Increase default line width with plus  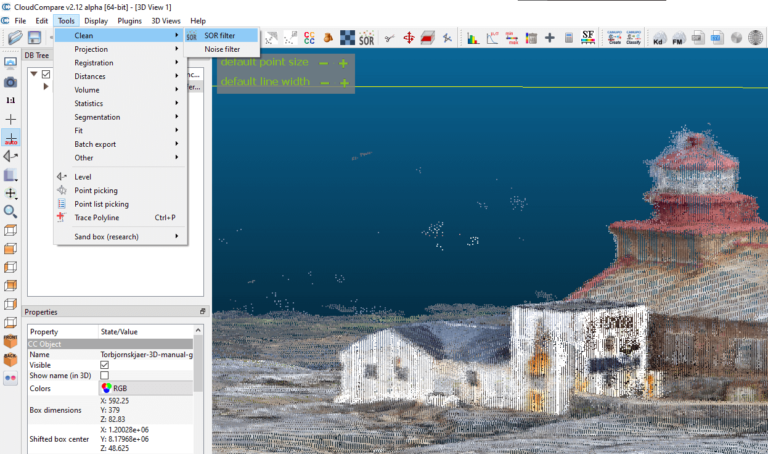tap(344, 83)
